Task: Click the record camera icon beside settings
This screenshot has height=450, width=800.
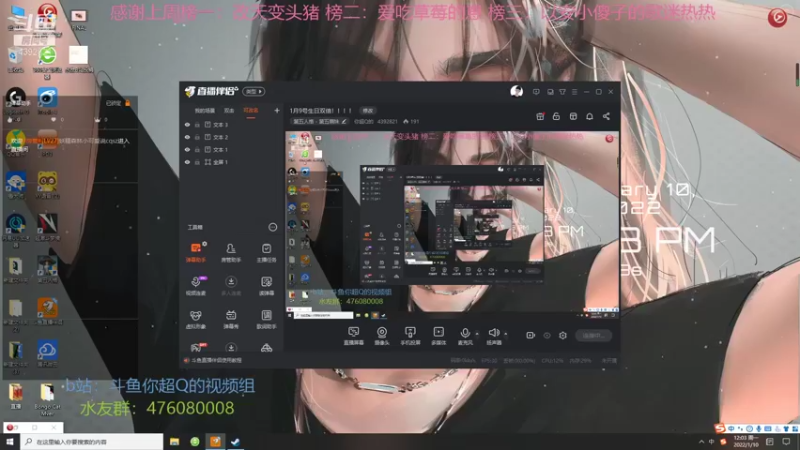Action: pos(530,335)
